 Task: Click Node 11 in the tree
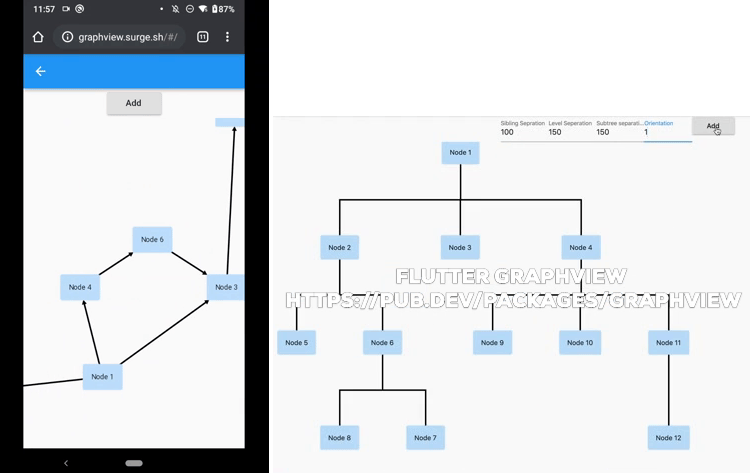click(x=668, y=342)
